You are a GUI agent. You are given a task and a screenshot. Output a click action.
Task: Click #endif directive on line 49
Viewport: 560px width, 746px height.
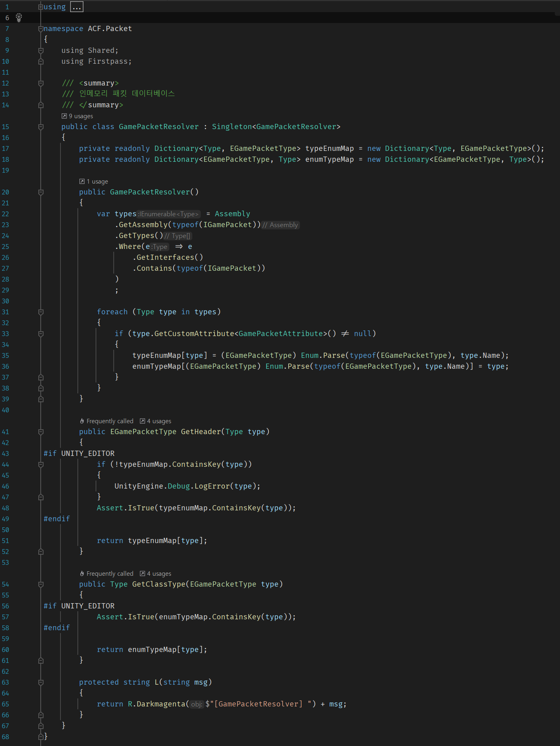[57, 519]
